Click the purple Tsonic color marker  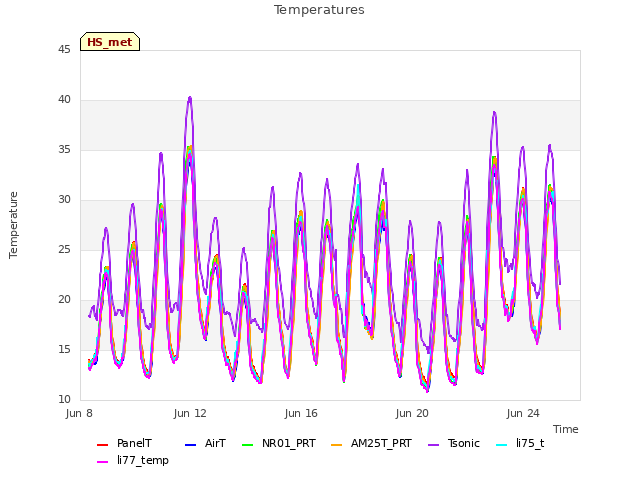[x=433, y=444]
